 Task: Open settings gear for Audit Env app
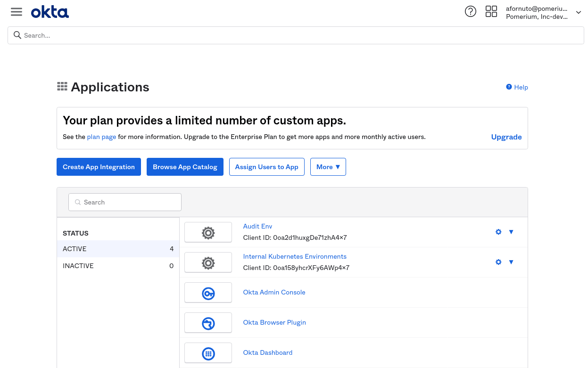point(498,232)
